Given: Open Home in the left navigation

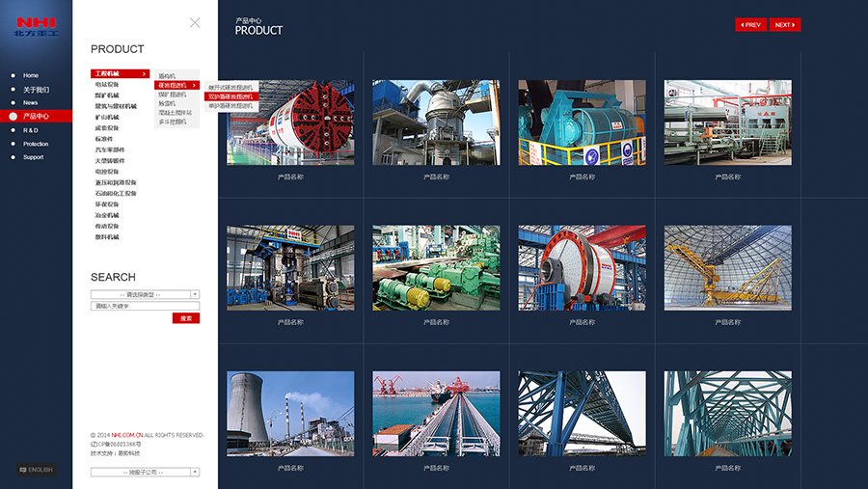Looking at the screenshot, I should (31, 75).
